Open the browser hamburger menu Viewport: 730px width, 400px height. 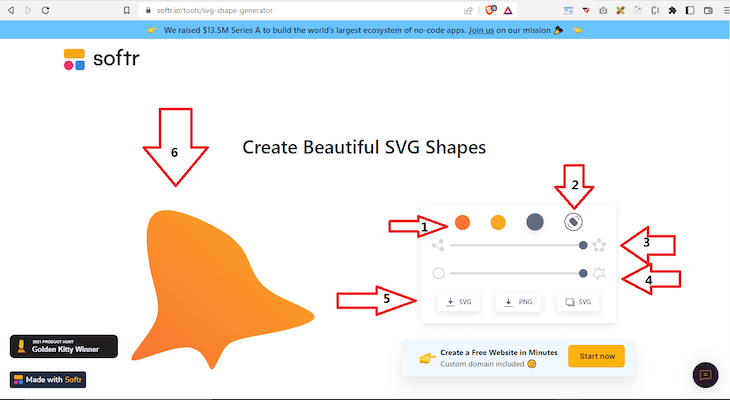coord(726,10)
